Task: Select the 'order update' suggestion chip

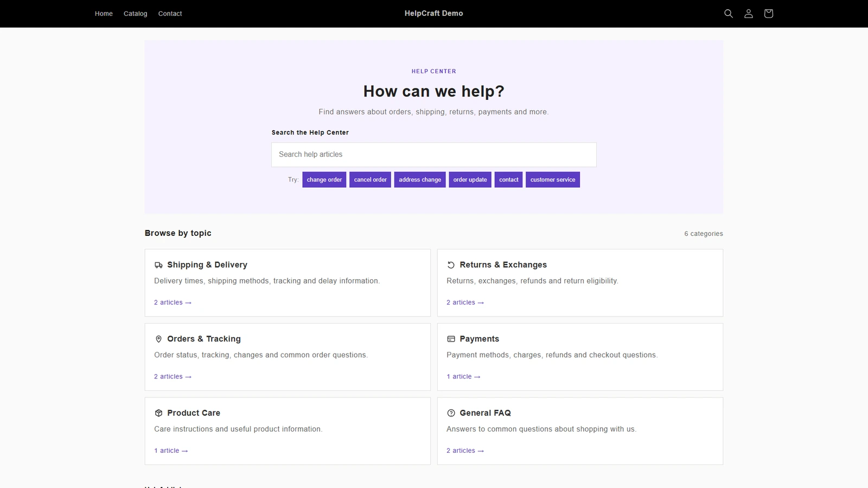Action: [x=470, y=179]
